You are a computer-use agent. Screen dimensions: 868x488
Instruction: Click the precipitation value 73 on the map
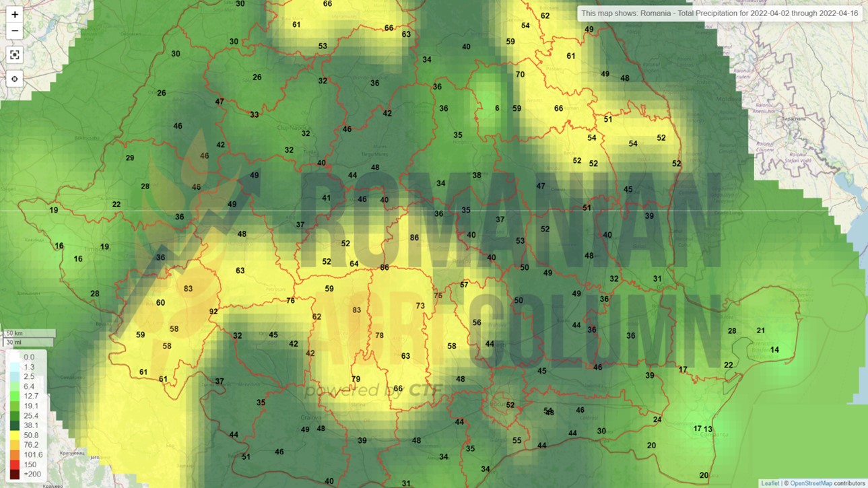(x=420, y=306)
